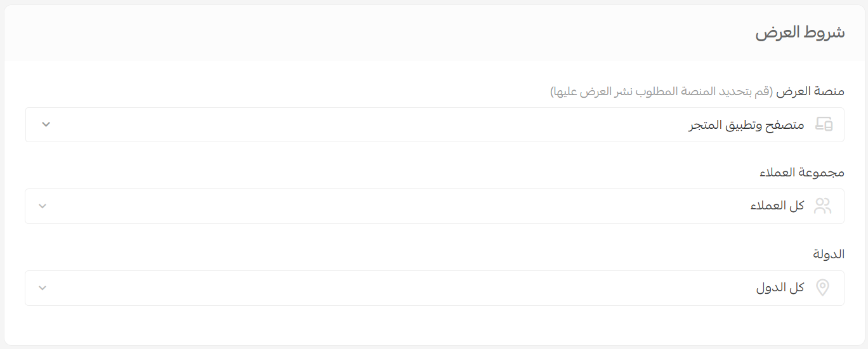This screenshot has height=349, width=868.
Task: Expand the مجموعة العملاء dropdown chevron
Action: tap(43, 206)
